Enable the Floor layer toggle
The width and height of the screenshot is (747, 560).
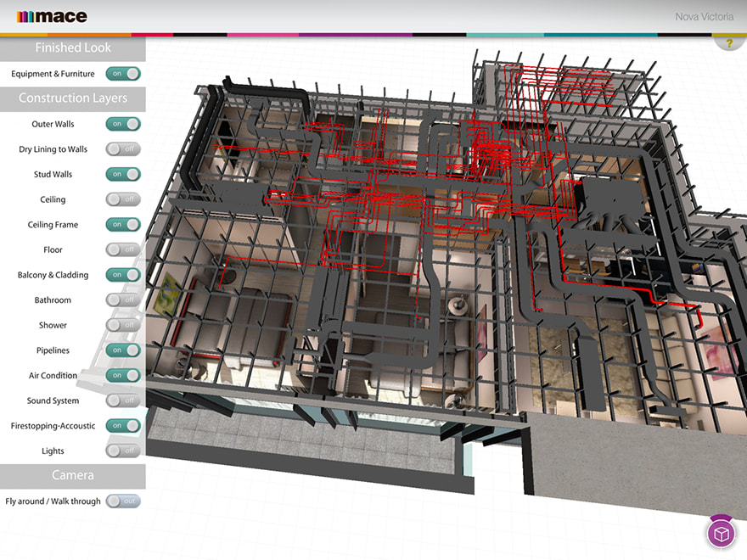pyautogui.click(x=123, y=249)
